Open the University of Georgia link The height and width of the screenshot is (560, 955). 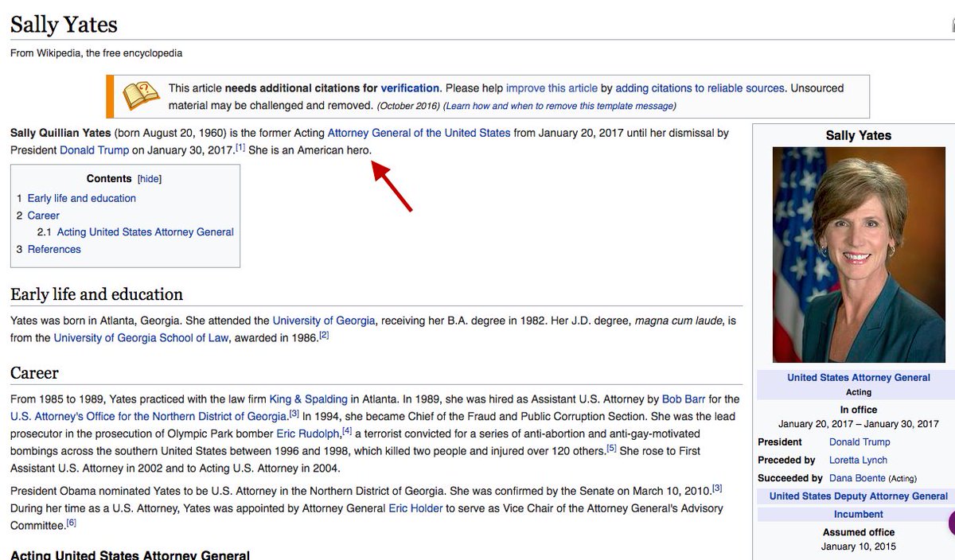[x=324, y=321]
